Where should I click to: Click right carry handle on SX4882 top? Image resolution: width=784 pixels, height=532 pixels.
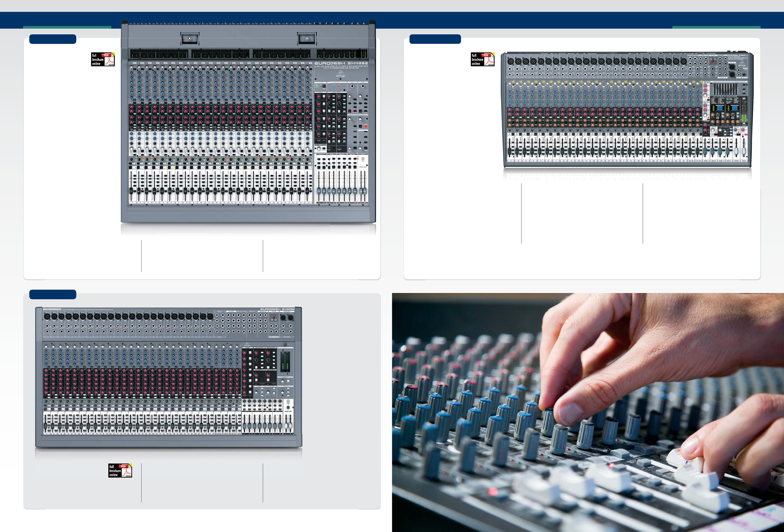[307, 39]
